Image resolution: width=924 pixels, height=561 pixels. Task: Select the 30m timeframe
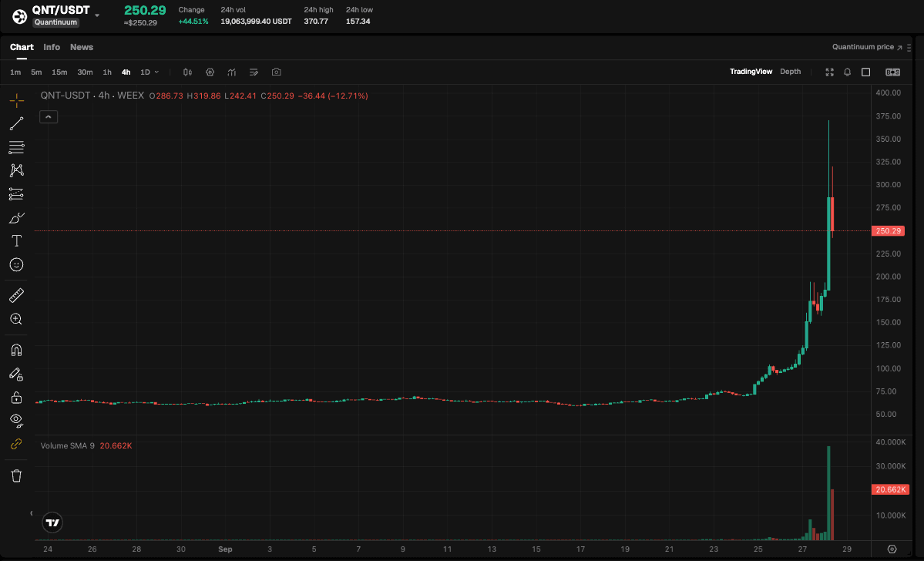click(85, 72)
